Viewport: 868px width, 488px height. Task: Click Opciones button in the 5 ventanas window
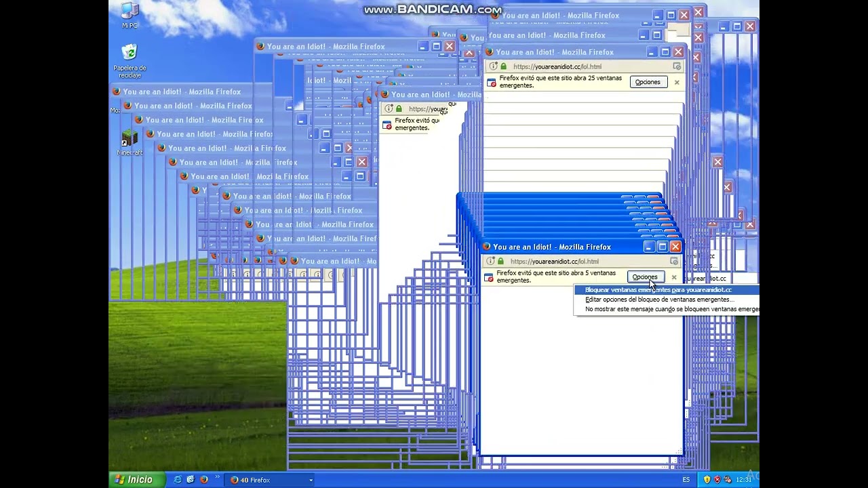tap(645, 277)
